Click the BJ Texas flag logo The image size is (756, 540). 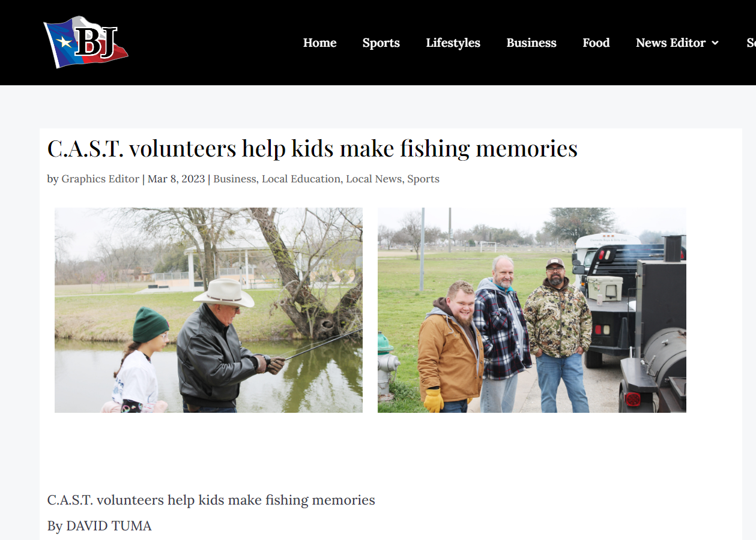click(86, 42)
